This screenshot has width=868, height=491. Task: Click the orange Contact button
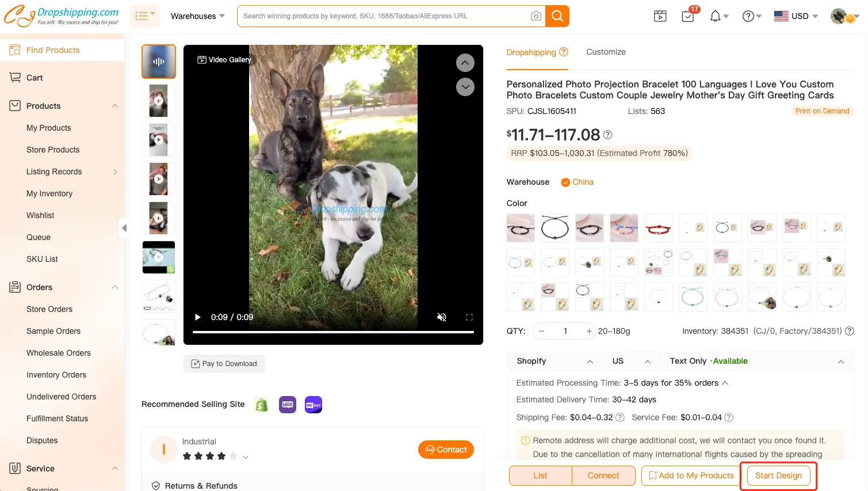point(446,450)
